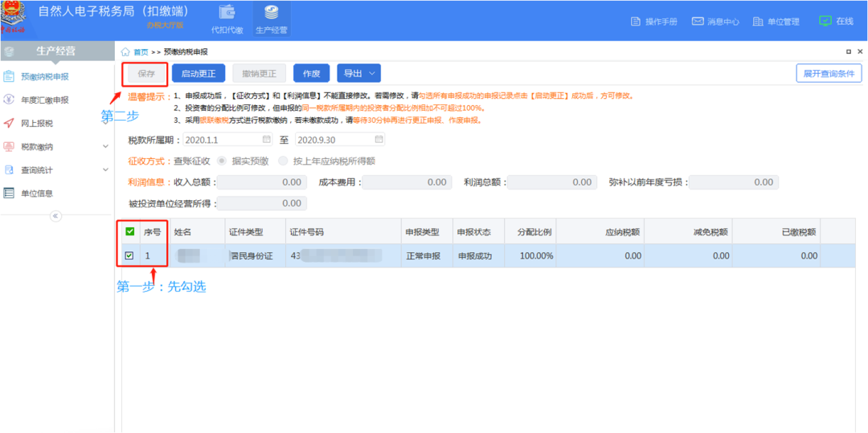Click the 收入总额 input field
The image size is (868, 433).
click(262, 182)
